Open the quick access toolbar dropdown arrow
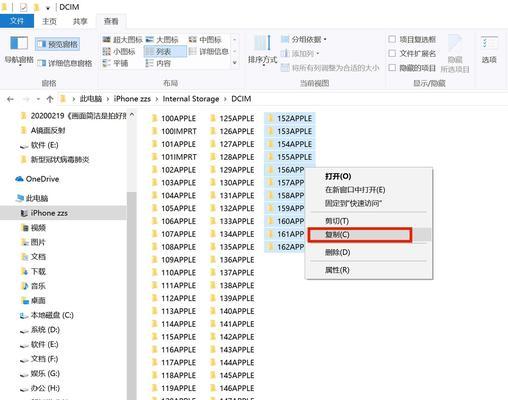 click(48, 8)
